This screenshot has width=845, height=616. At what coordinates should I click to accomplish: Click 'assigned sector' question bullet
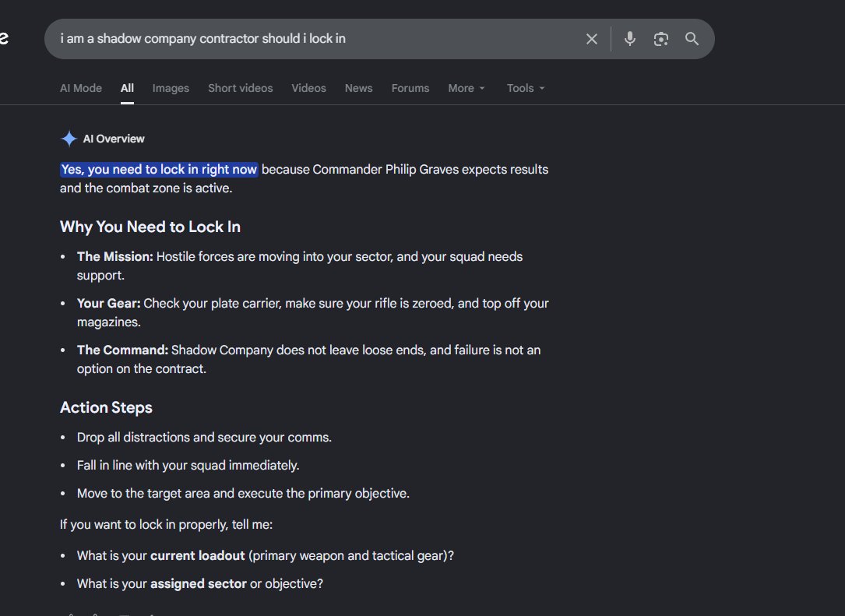pyautogui.click(x=200, y=583)
